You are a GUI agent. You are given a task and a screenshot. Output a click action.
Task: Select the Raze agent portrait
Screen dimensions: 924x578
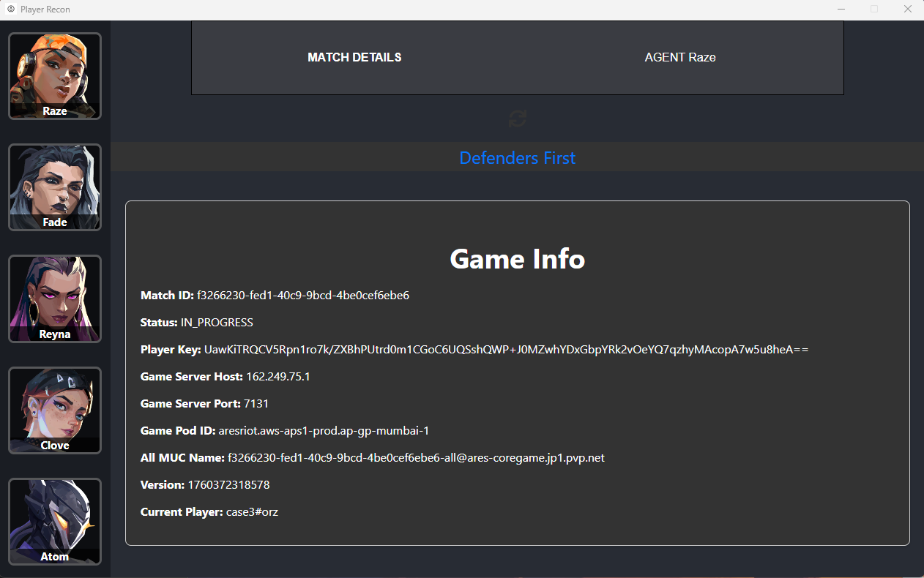(x=55, y=75)
